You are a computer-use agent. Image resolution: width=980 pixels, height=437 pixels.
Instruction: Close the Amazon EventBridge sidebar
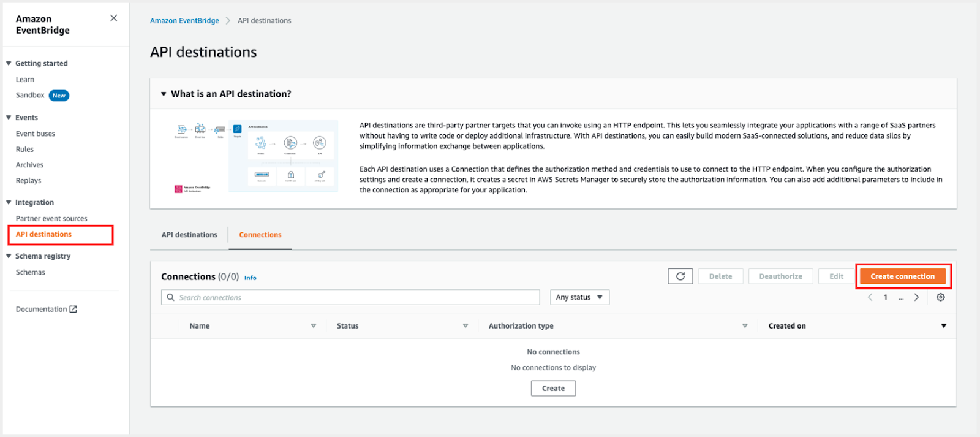pyautogui.click(x=113, y=18)
